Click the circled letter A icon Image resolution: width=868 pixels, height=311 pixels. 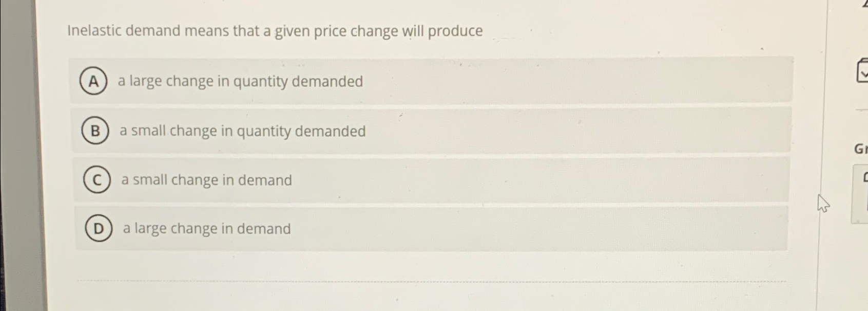[94, 81]
